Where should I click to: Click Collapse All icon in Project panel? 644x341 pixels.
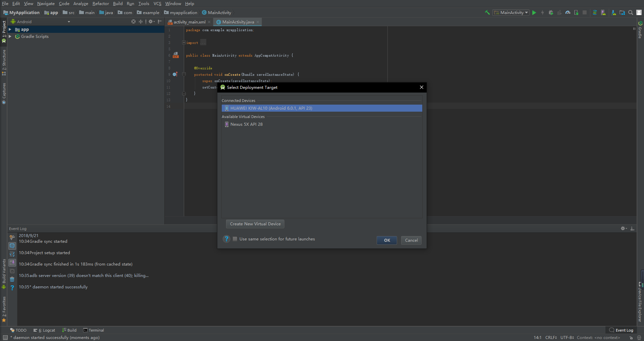(141, 21)
